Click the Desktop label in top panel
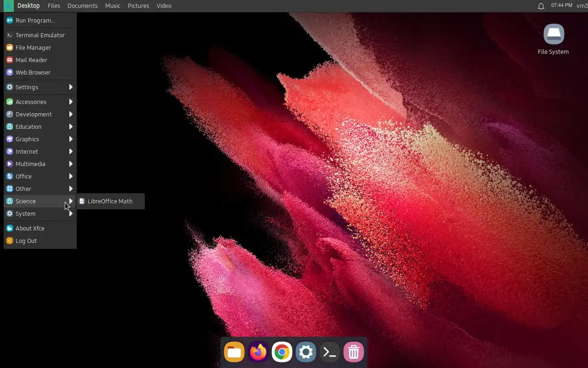588x368 pixels. coord(28,6)
